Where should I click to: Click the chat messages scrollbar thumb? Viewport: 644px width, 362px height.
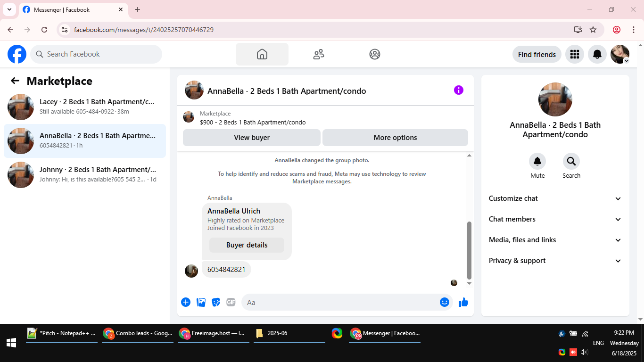(x=469, y=250)
